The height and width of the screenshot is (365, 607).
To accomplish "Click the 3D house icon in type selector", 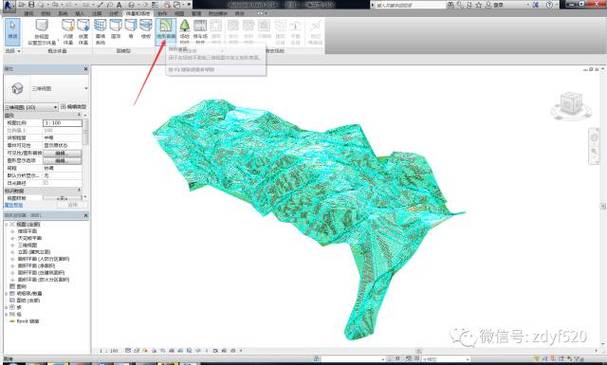I will point(17,88).
